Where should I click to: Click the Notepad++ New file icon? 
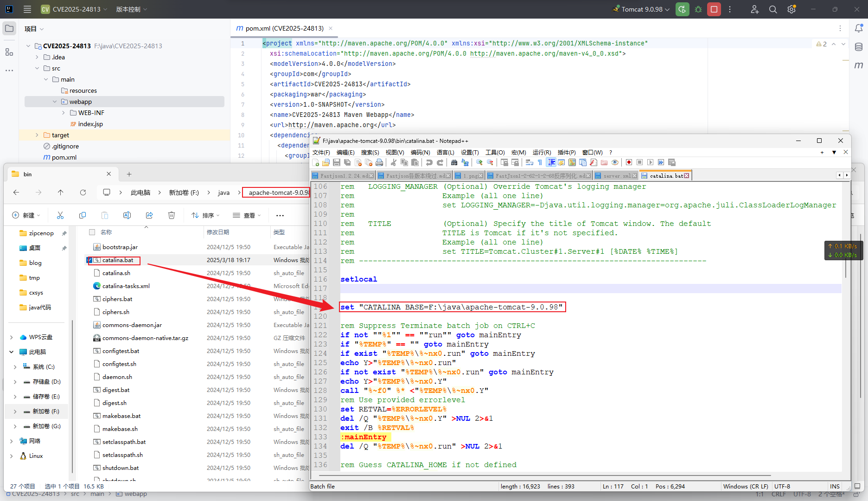(316, 162)
